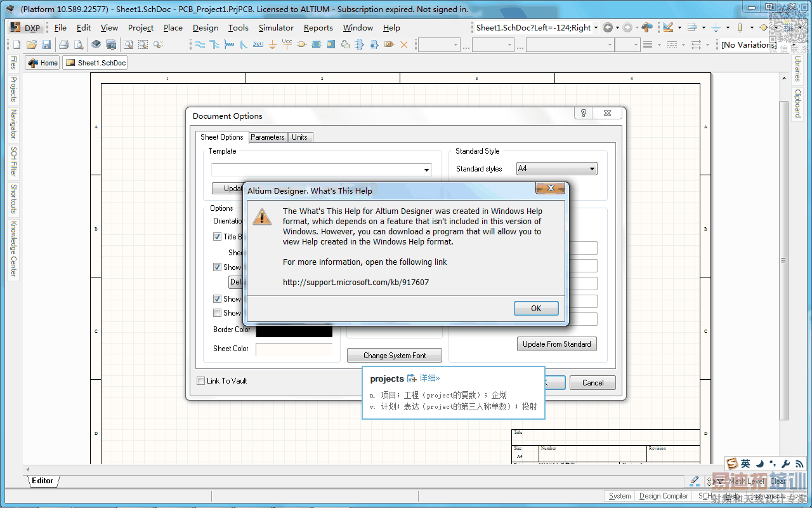Click OK in the What's This Help dialog
The width and height of the screenshot is (812, 508).
tap(536, 308)
